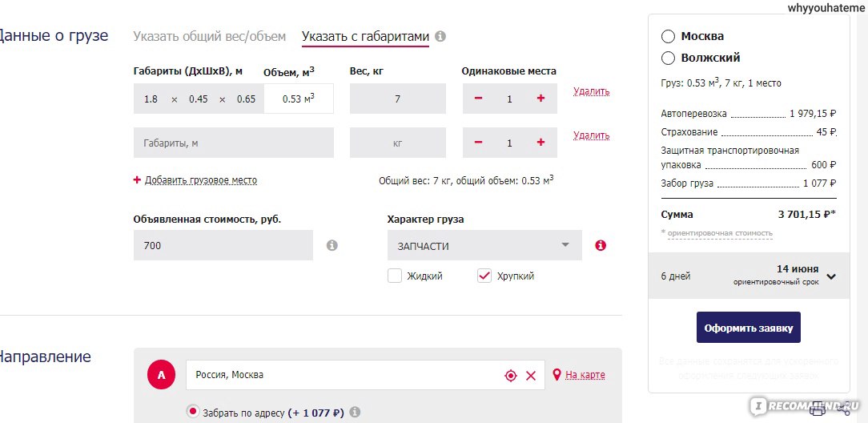Click the declared value input field
This screenshot has width=868, height=423.
(223, 245)
